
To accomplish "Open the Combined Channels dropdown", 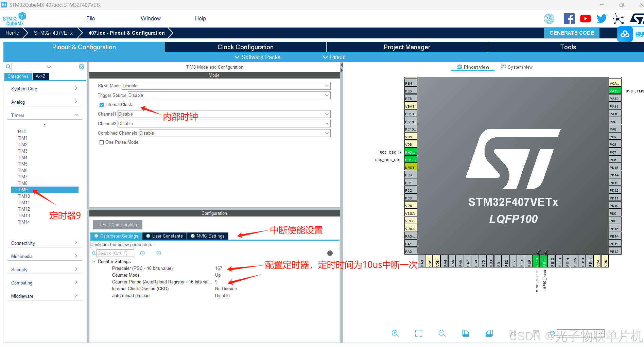I will [x=234, y=133].
